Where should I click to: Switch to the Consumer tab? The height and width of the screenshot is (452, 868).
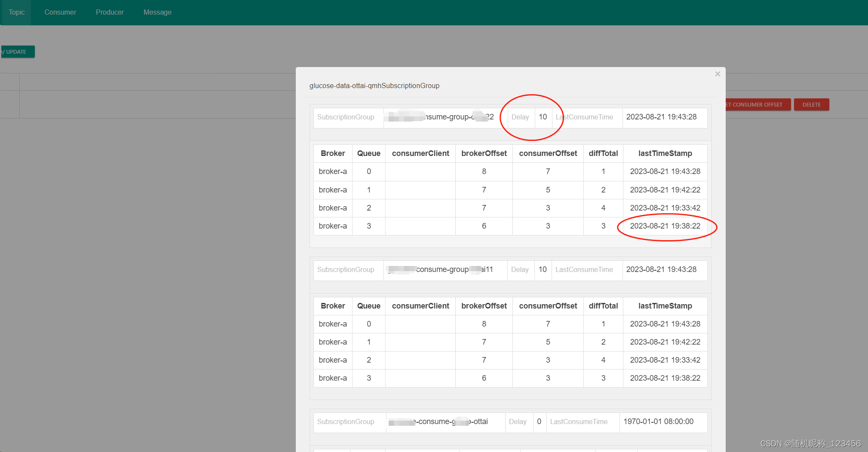click(60, 12)
